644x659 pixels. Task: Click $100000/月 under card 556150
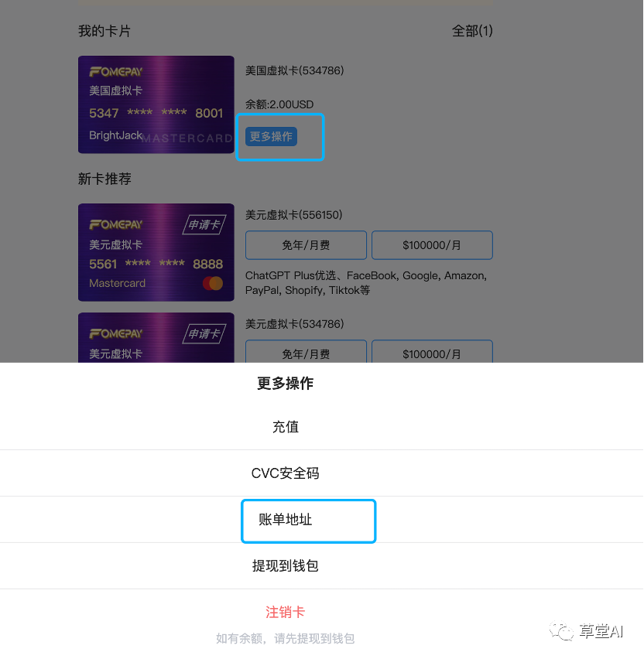click(x=432, y=245)
